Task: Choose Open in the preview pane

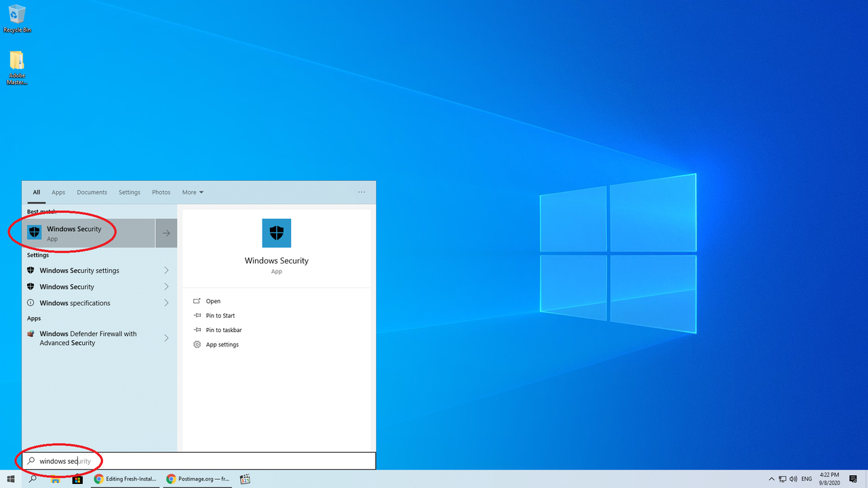Action: pyautogui.click(x=213, y=301)
